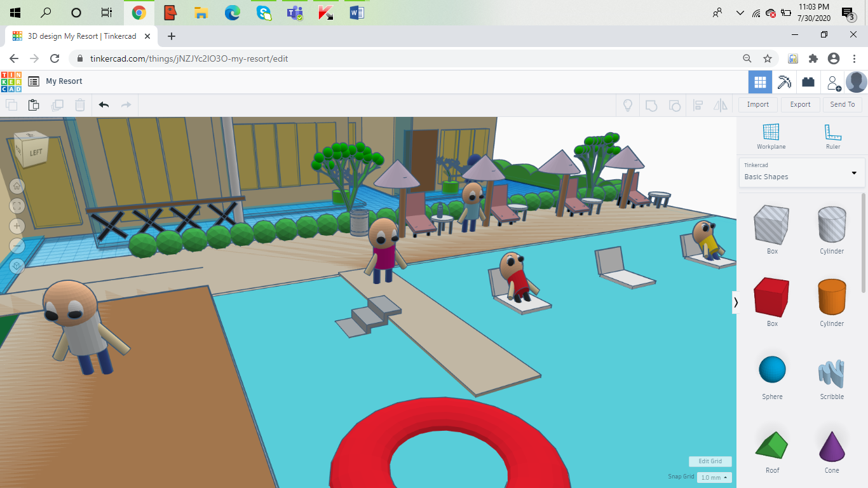Switch perspective view with the cube icon
The height and width of the screenshot is (488, 868).
click(17, 266)
